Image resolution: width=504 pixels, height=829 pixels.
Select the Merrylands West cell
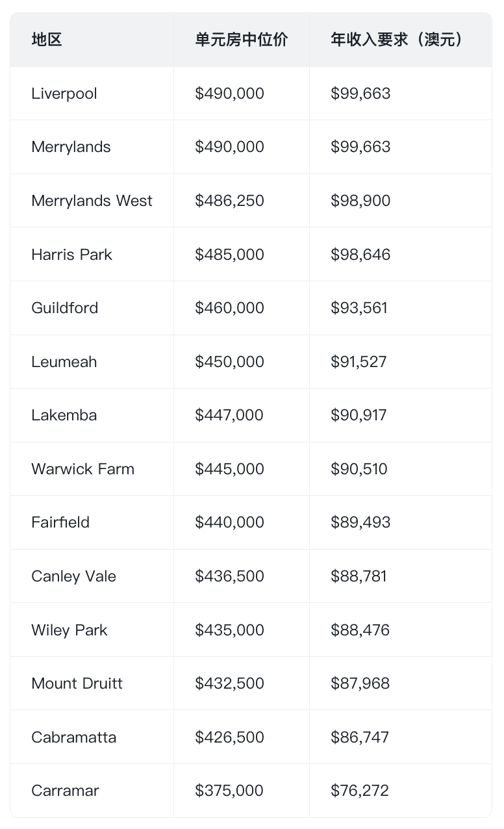click(x=92, y=201)
